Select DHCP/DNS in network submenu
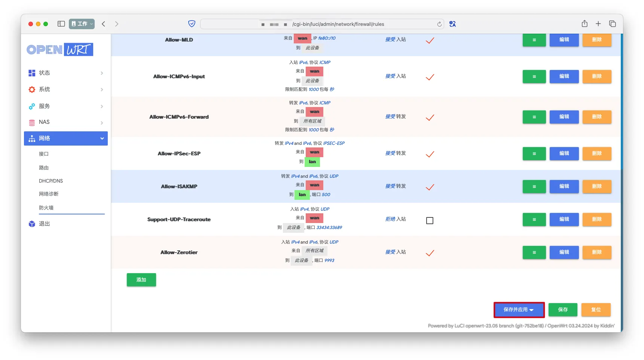644x360 pixels. click(x=51, y=181)
